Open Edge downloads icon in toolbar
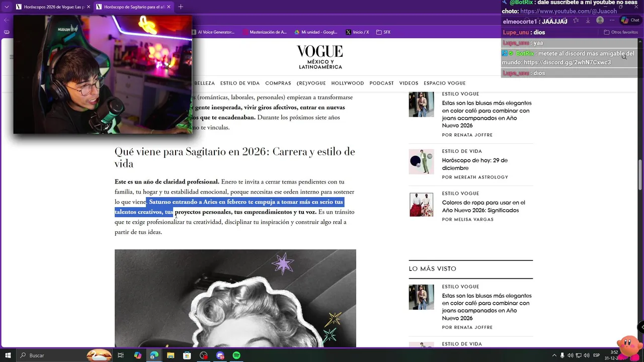 588,20
